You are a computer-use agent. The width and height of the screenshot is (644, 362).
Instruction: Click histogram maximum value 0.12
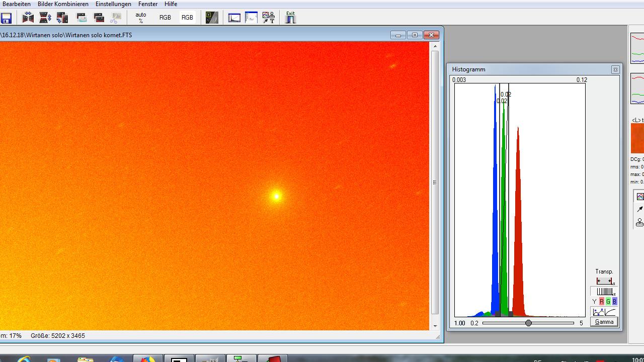[x=582, y=80]
